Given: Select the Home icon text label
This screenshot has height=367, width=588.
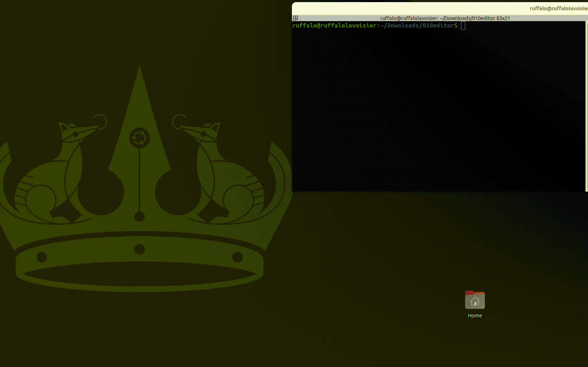Looking at the screenshot, I should (x=475, y=316).
